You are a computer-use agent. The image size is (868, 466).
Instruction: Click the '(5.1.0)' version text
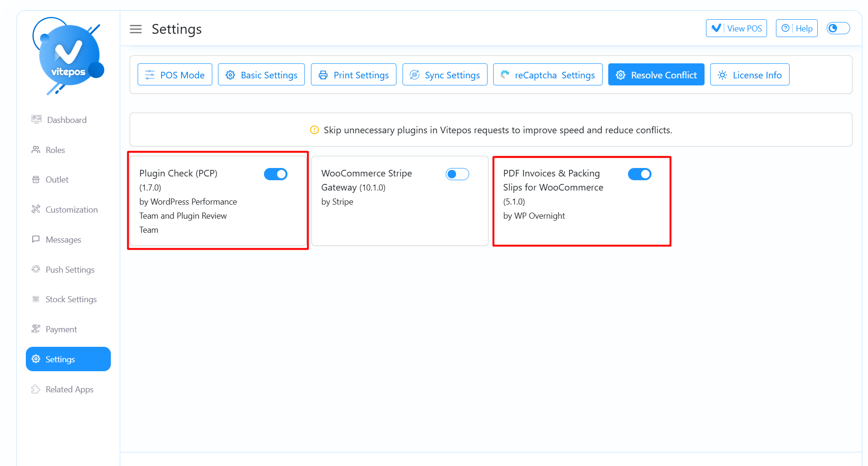514,202
